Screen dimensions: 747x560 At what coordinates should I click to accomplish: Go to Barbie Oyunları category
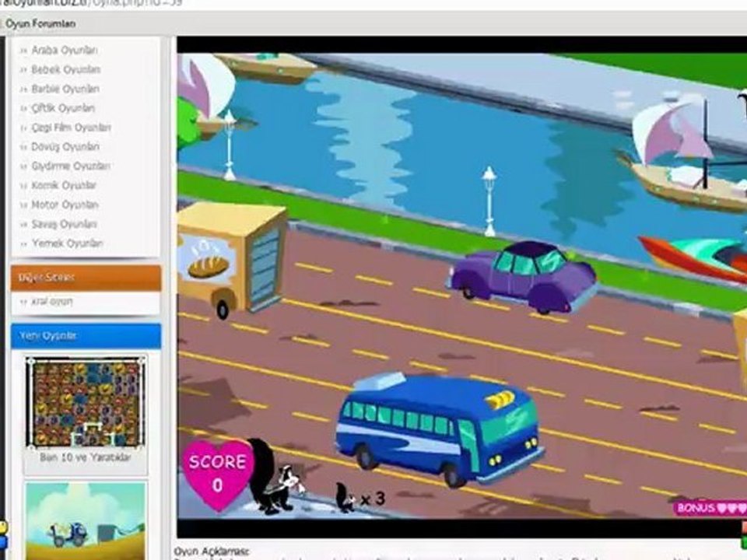pyautogui.click(x=65, y=89)
